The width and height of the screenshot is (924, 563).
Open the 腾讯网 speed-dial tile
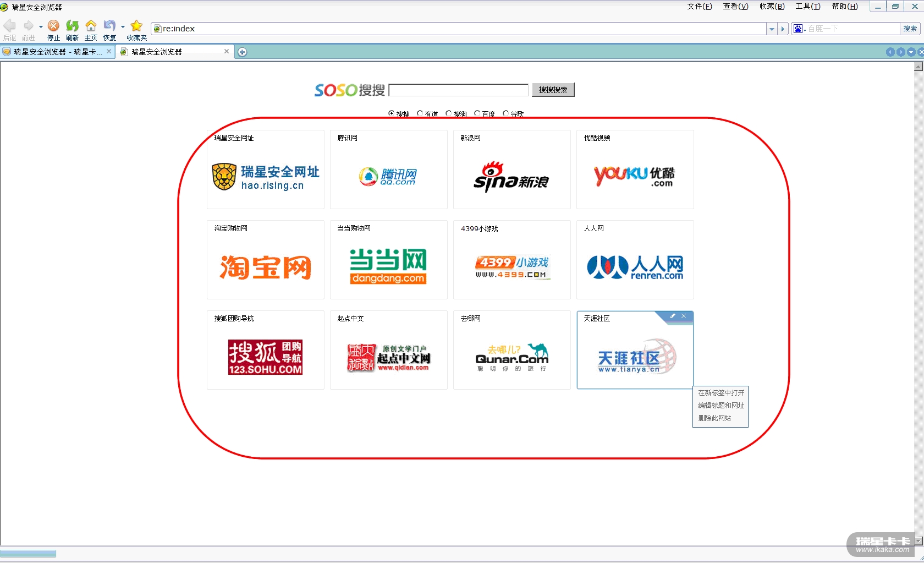pyautogui.click(x=389, y=170)
